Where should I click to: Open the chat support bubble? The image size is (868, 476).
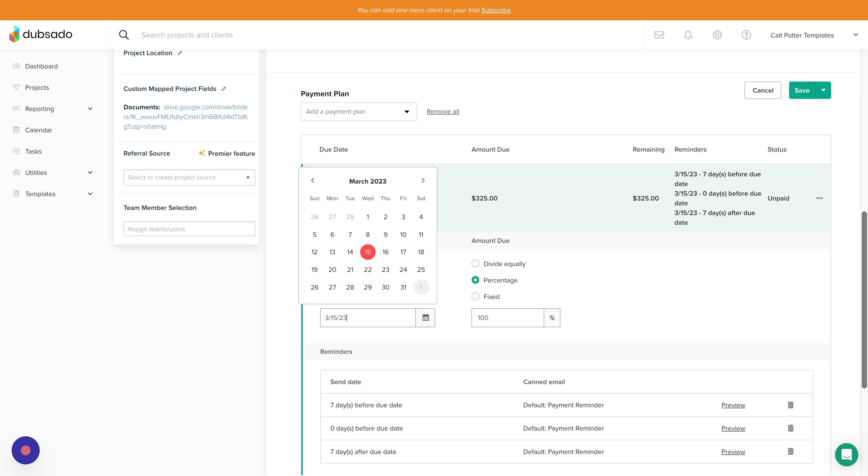coord(846,454)
